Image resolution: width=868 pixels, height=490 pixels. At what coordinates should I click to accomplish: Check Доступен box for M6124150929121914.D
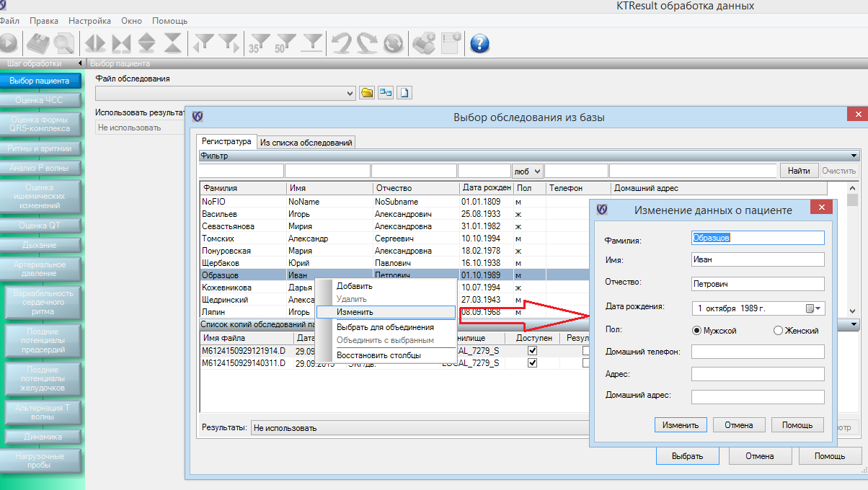533,350
